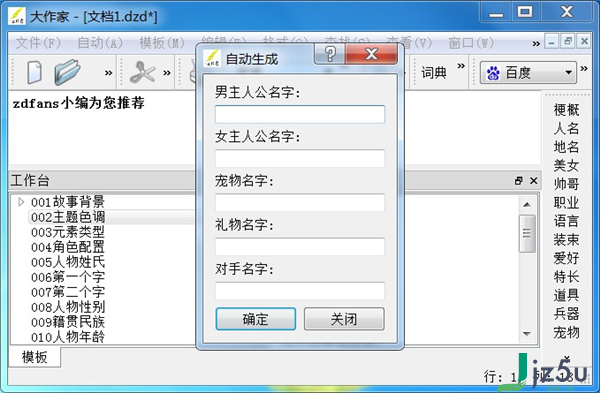This screenshot has width=600, height=393.
Task: Minimize the inner document window
Action: coord(551,41)
